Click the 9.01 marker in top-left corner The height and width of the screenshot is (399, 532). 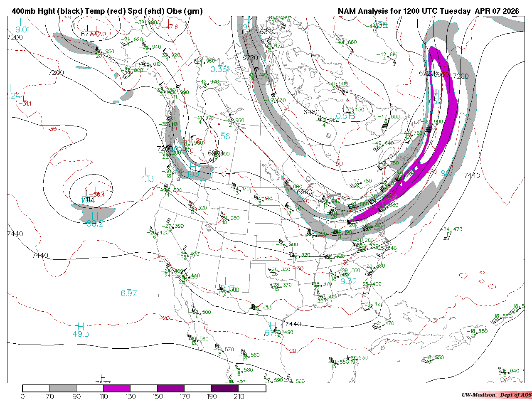(x=22, y=29)
